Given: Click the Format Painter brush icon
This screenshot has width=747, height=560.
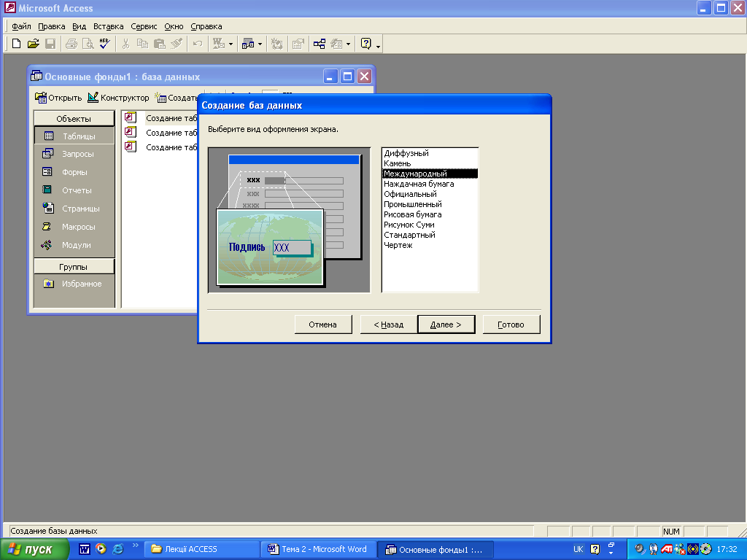Looking at the screenshot, I should click(177, 44).
